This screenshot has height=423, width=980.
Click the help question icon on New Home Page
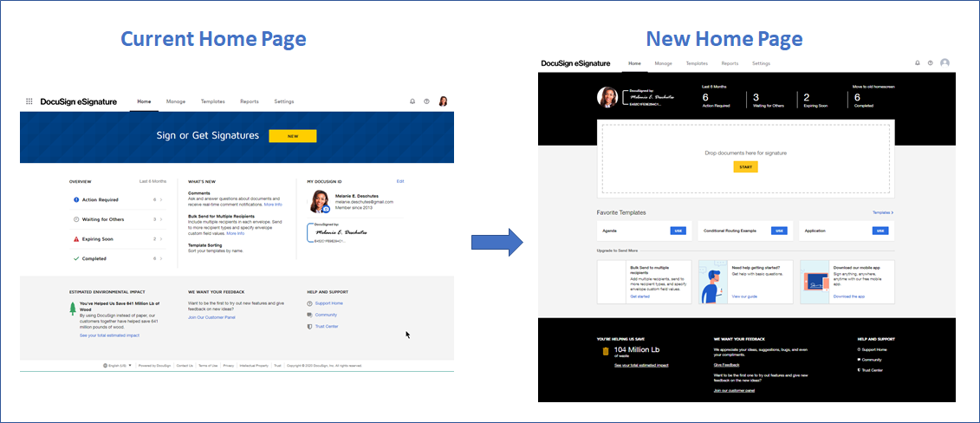pos(931,63)
